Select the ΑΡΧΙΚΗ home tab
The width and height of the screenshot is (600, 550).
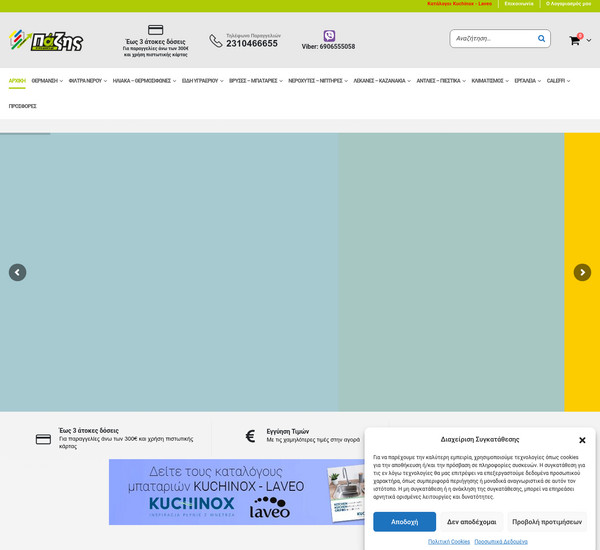(x=17, y=81)
